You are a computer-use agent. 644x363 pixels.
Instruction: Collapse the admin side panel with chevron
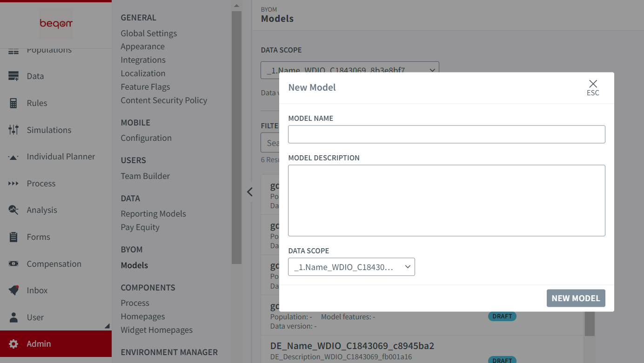tap(250, 191)
